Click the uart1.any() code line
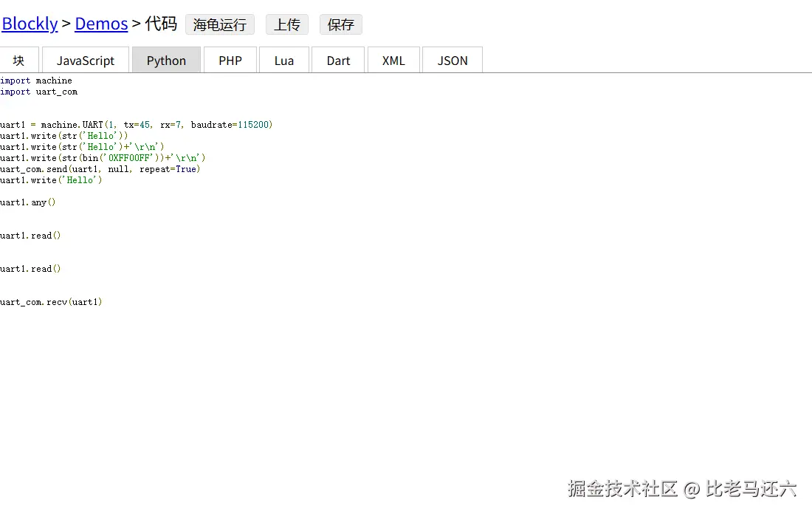The width and height of the screenshot is (812, 514). 28,202
